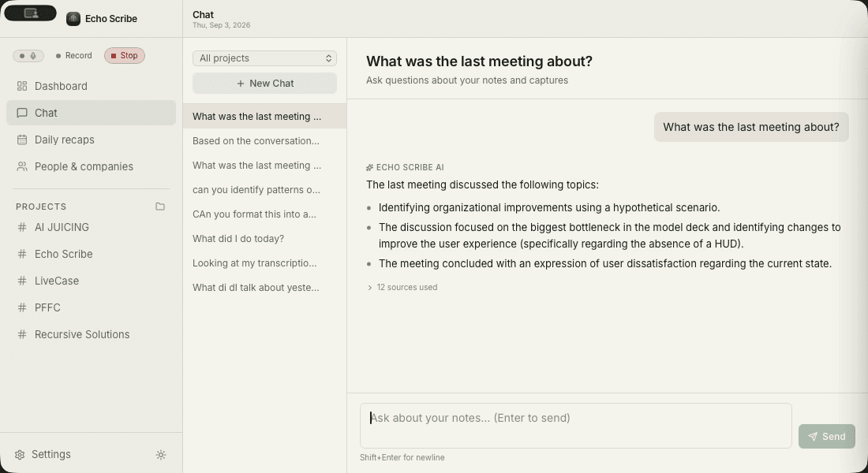The width and height of the screenshot is (868, 473).
Task: Select the highlighted 'What was the last meeting' chat
Action: 264,116
